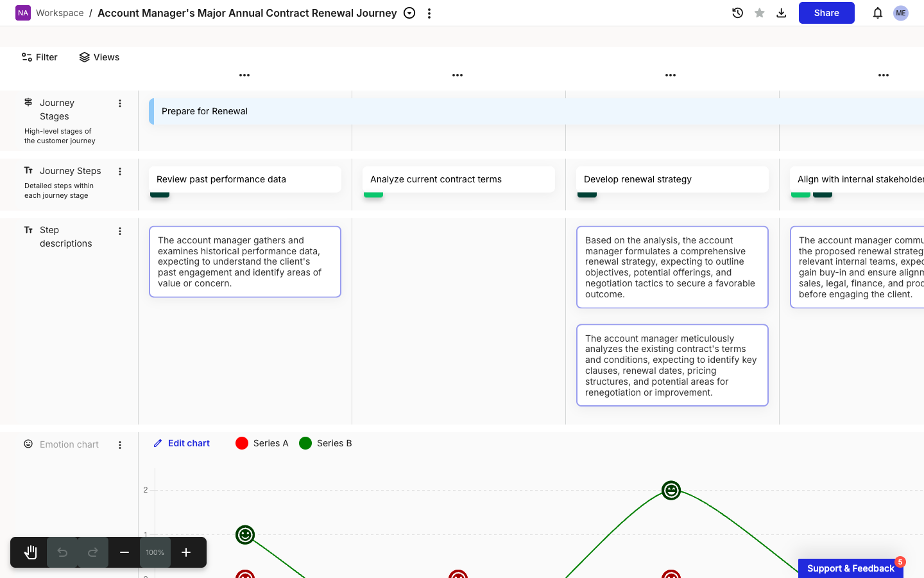Open Journey Stages row options menu
This screenshot has width=924, height=578.
(x=120, y=103)
